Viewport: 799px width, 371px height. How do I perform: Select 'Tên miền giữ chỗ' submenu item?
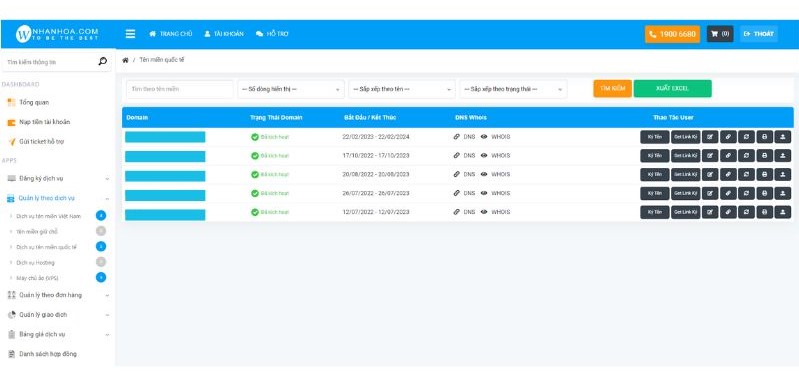click(x=37, y=231)
